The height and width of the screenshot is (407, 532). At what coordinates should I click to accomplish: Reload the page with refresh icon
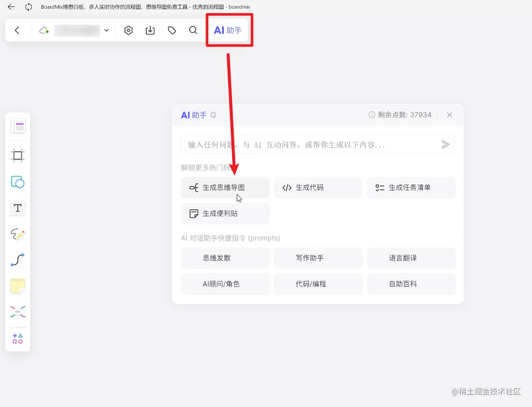29,7
